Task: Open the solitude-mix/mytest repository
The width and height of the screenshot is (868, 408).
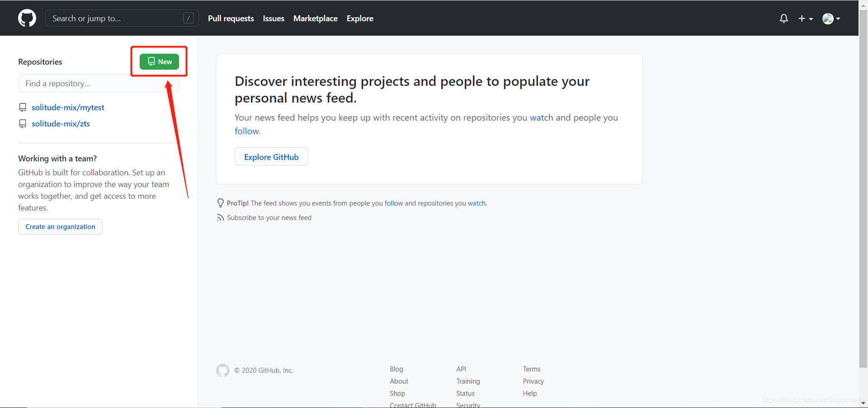Action: 68,108
